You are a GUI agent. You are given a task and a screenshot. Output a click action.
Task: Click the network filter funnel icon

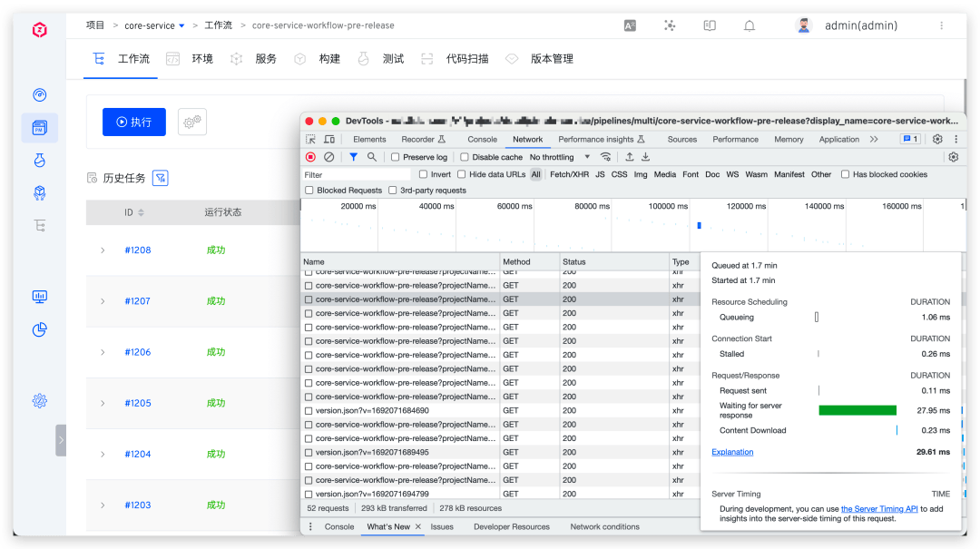pyautogui.click(x=354, y=157)
